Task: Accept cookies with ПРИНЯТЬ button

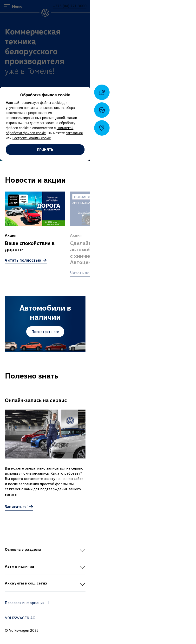Action: (x=45, y=150)
